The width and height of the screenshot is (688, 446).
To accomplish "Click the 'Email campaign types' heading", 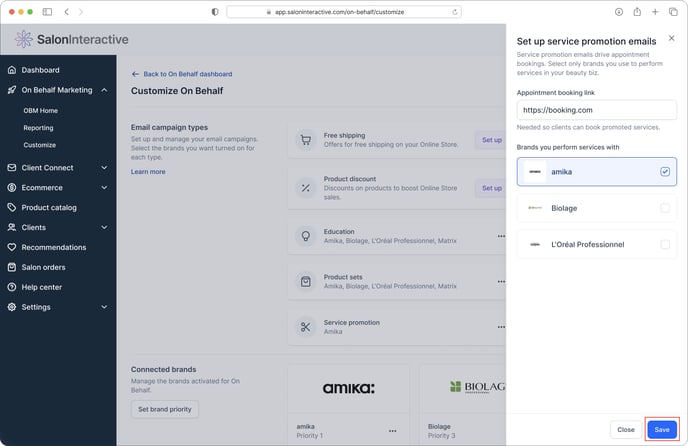I will pos(169,127).
